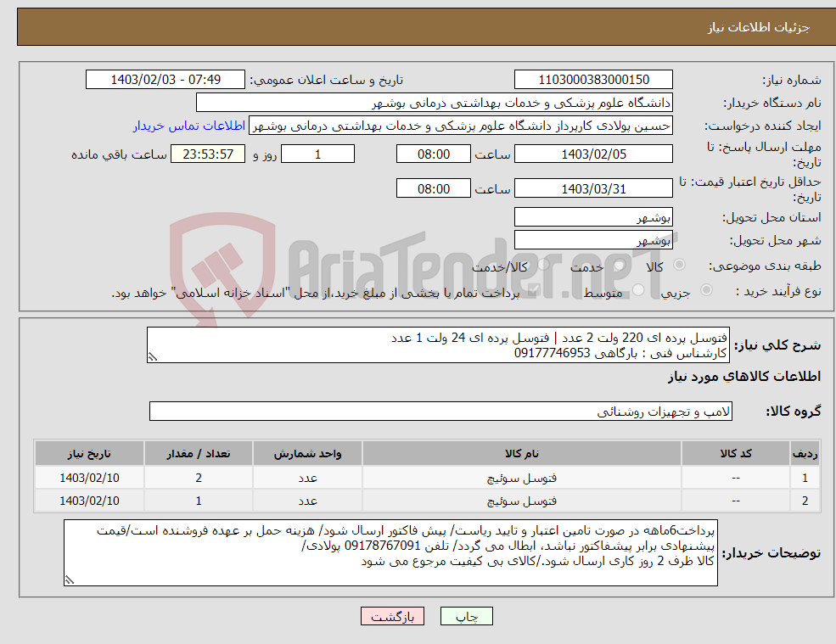The image size is (836, 644).
Task: Click the need number field 1103000383000150
Action: coord(593,80)
